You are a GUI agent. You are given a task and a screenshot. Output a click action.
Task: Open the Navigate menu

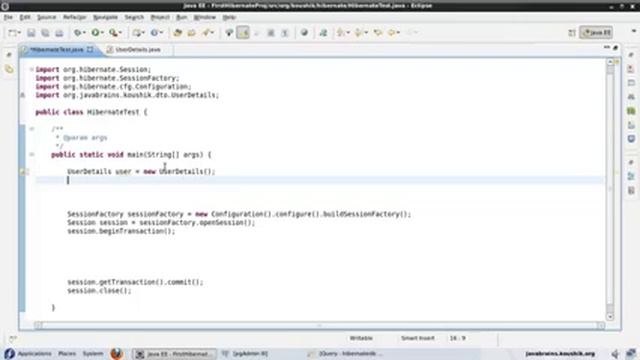pos(105,17)
